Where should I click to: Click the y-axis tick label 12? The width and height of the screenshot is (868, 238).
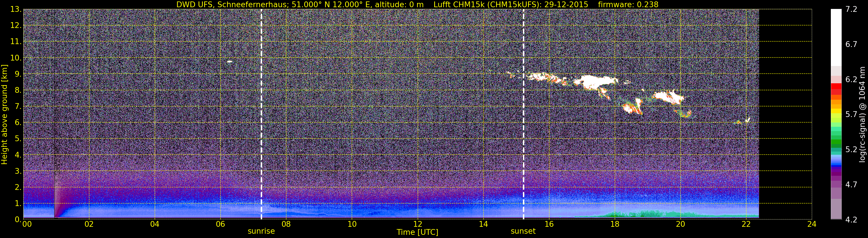(16, 26)
